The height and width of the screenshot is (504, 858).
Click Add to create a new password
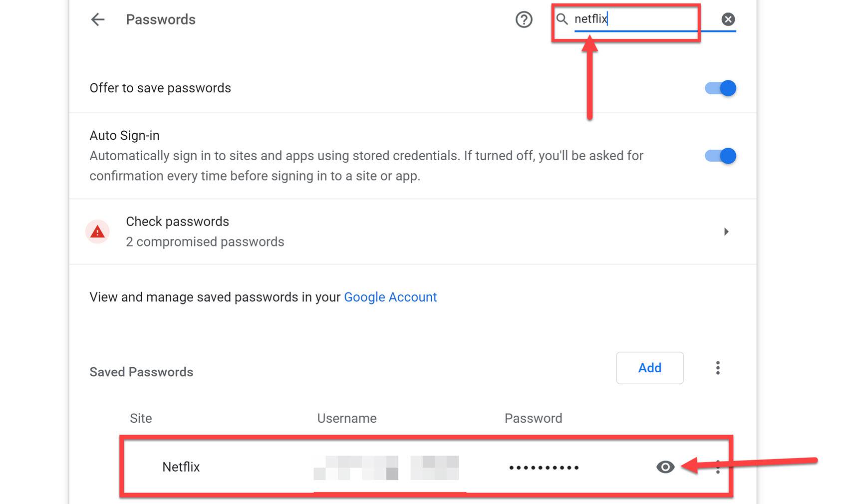click(650, 368)
